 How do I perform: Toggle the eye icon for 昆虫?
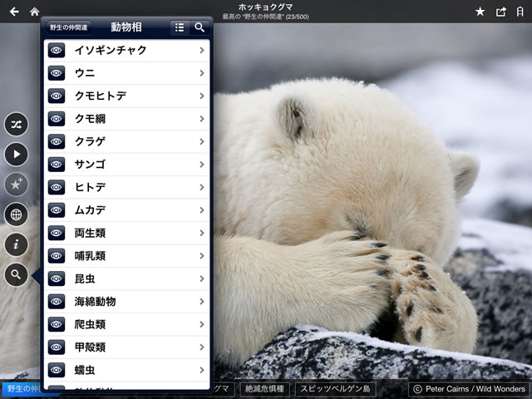57,278
